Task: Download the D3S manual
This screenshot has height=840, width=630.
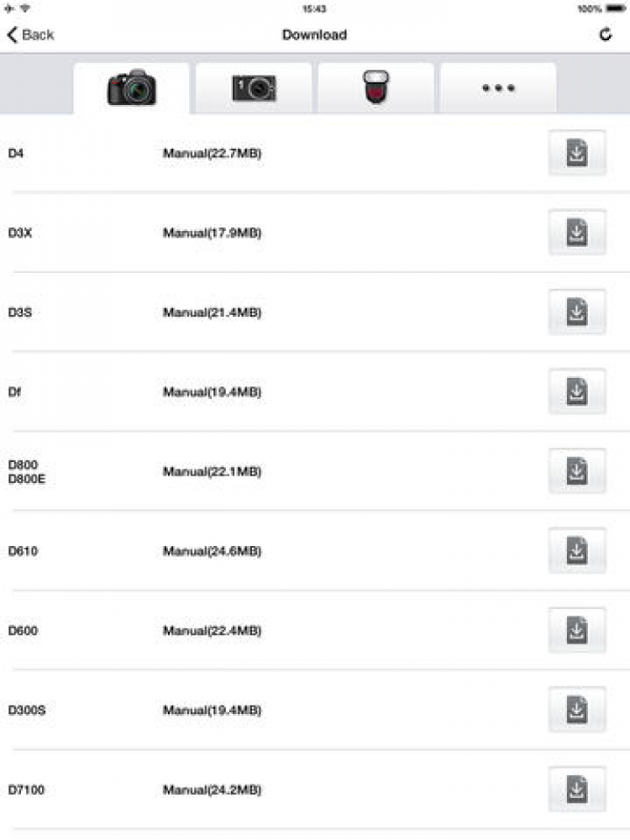Action: (x=577, y=312)
